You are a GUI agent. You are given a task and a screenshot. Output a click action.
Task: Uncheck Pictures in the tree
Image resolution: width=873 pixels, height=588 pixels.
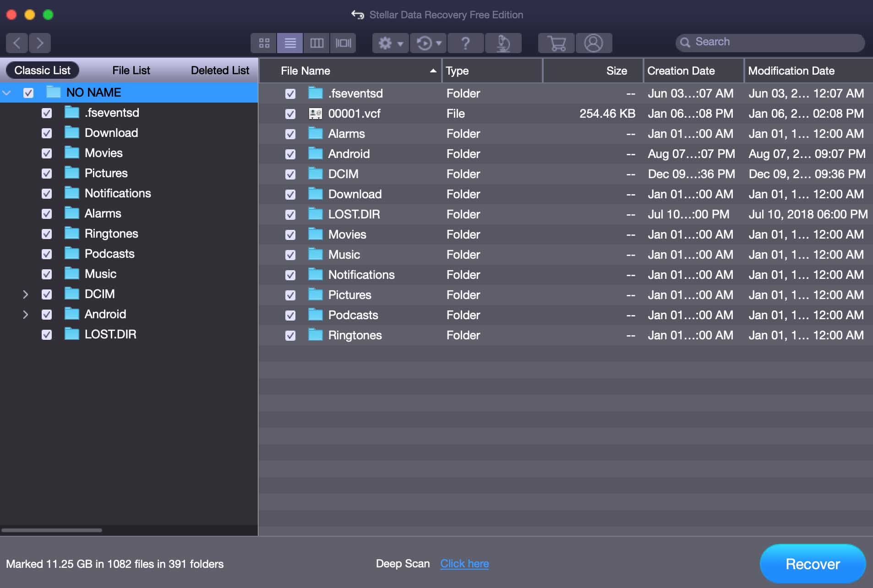click(47, 174)
